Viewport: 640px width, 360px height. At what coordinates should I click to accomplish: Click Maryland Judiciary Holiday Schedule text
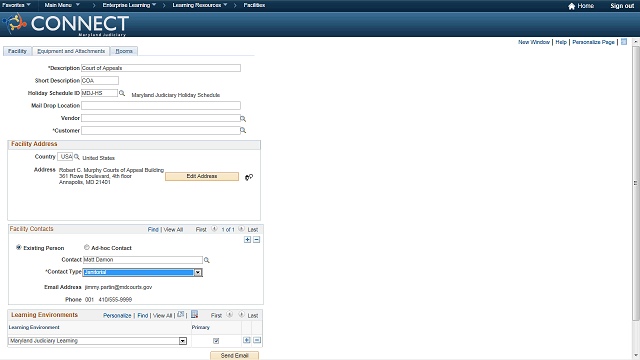(x=176, y=95)
